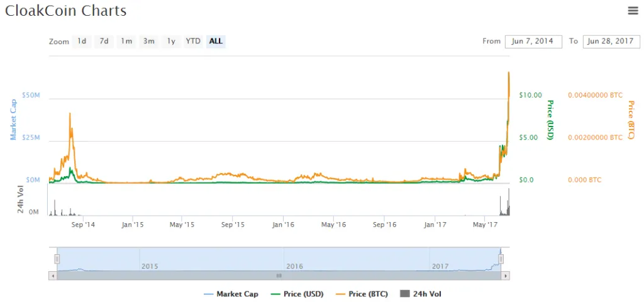The width and height of the screenshot is (644, 302).
Task: Click the CloakCoin Charts title
Action: click(65, 11)
